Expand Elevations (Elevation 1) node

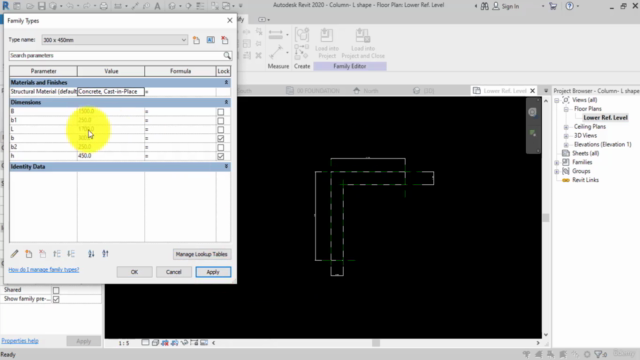tap(566, 145)
